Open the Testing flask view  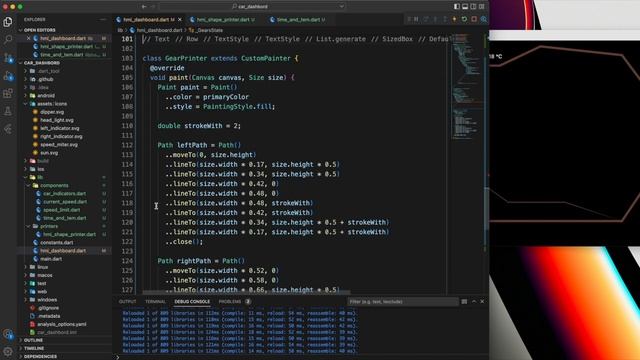8,111
